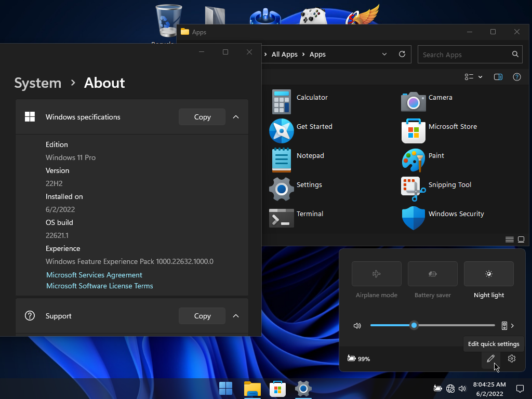The height and width of the screenshot is (399, 532).
Task: Expand the chevron between All Apps and Apps
Action: click(303, 54)
